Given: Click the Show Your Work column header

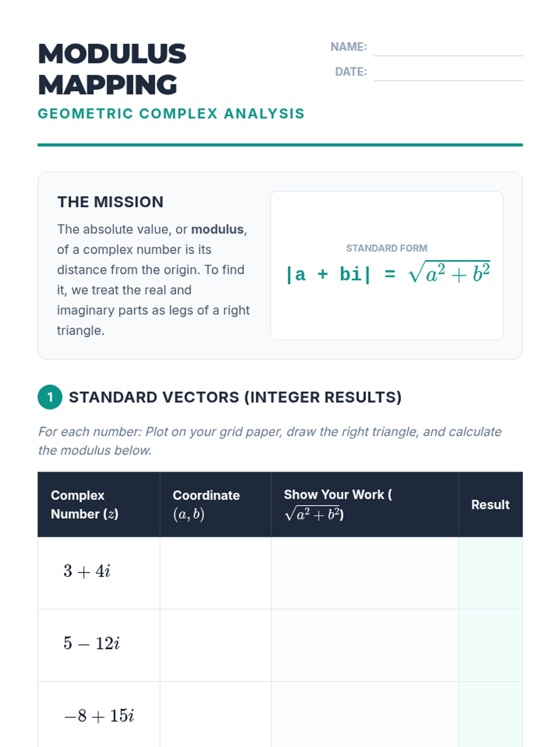Looking at the screenshot, I should 365,505.
